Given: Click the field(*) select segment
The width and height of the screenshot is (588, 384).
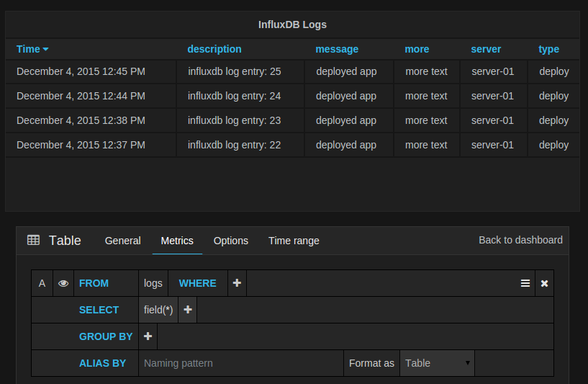Looking at the screenshot, I should [x=158, y=310].
